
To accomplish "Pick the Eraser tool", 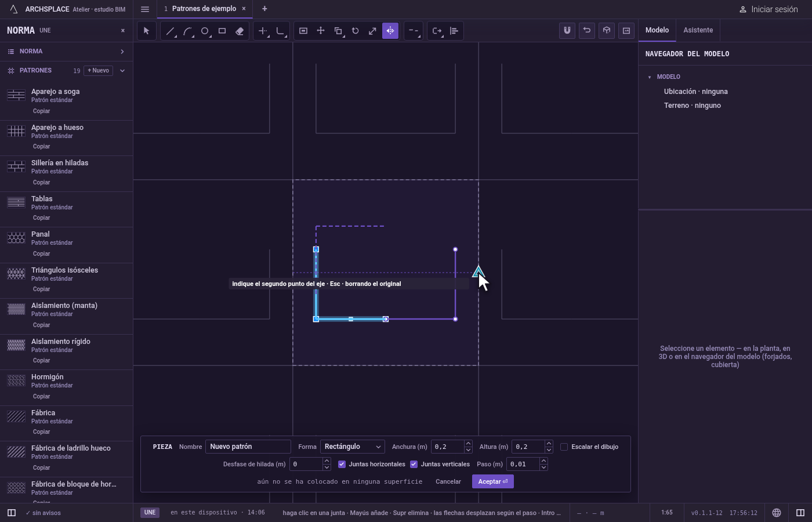I will [240, 31].
